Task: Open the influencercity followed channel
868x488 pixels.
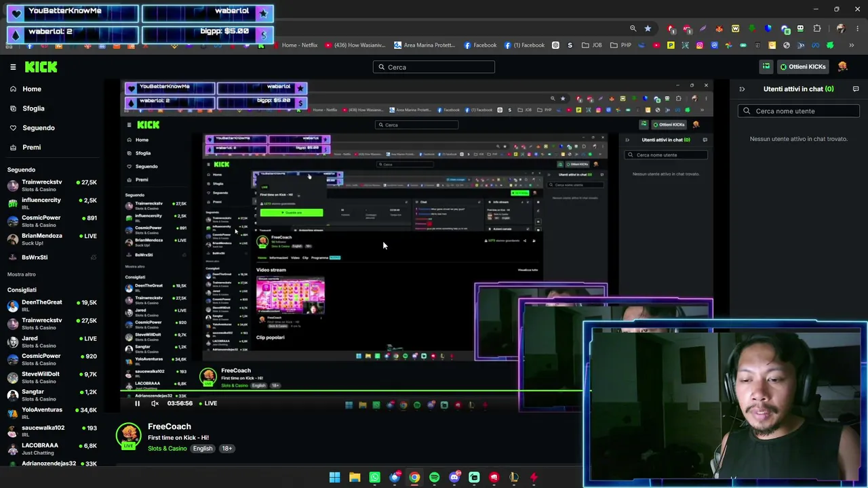Action: point(52,203)
